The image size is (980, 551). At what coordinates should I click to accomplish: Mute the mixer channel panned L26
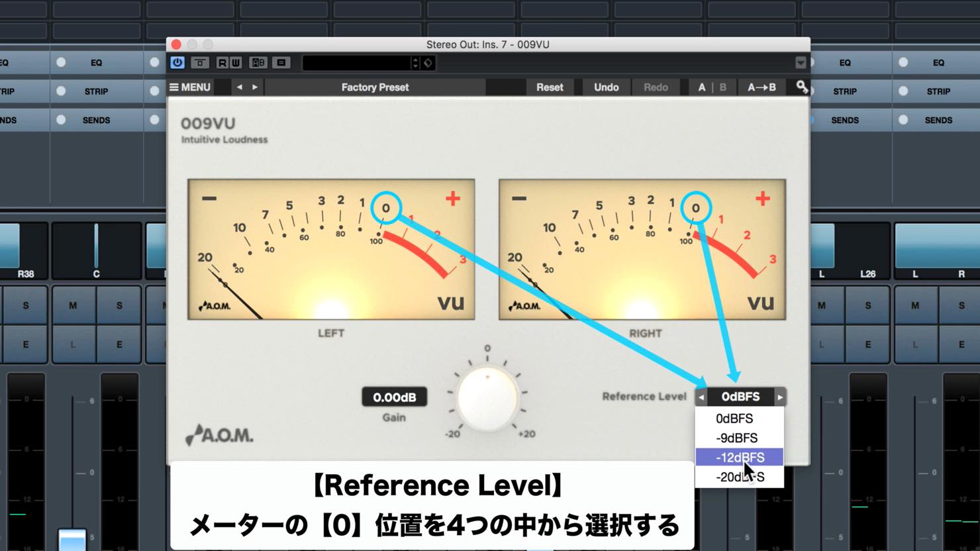pos(822,305)
